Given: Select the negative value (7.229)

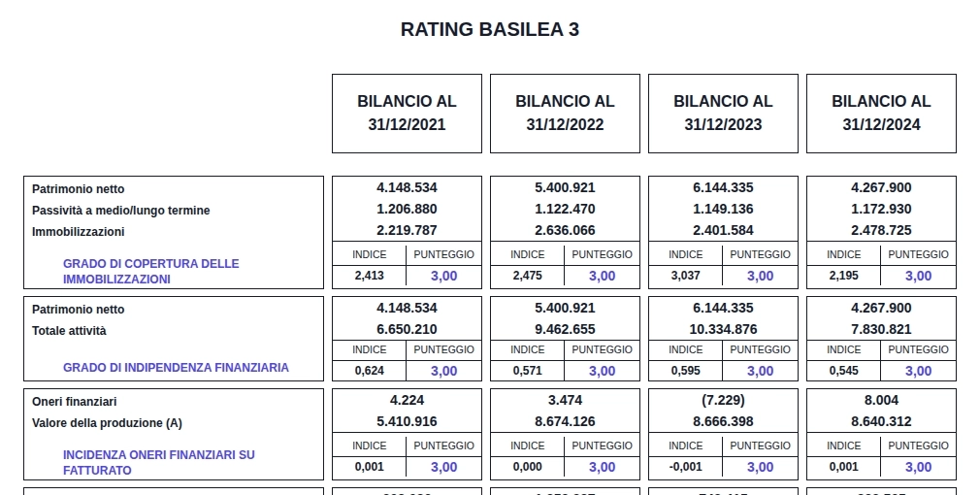Looking at the screenshot, I should point(723,400).
